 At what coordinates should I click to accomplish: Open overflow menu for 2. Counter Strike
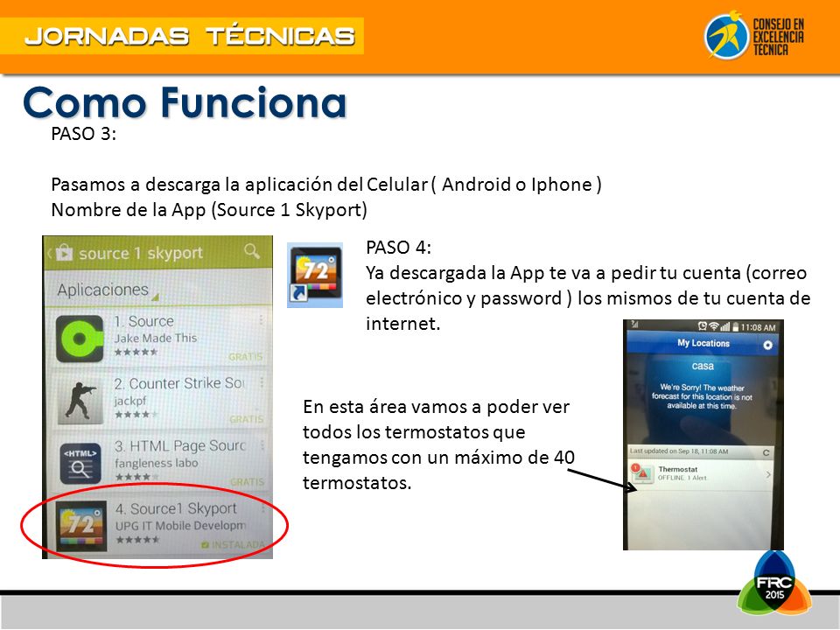[262, 382]
